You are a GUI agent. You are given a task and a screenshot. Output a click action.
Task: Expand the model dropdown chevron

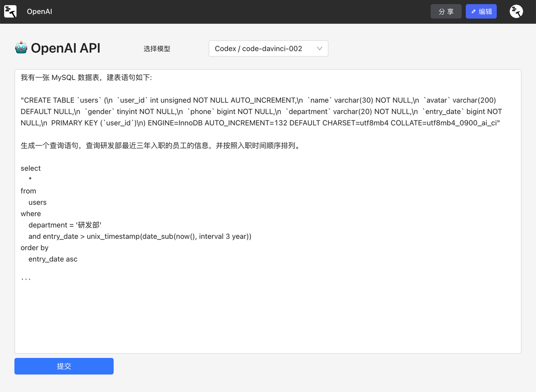click(x=320, y=49)
